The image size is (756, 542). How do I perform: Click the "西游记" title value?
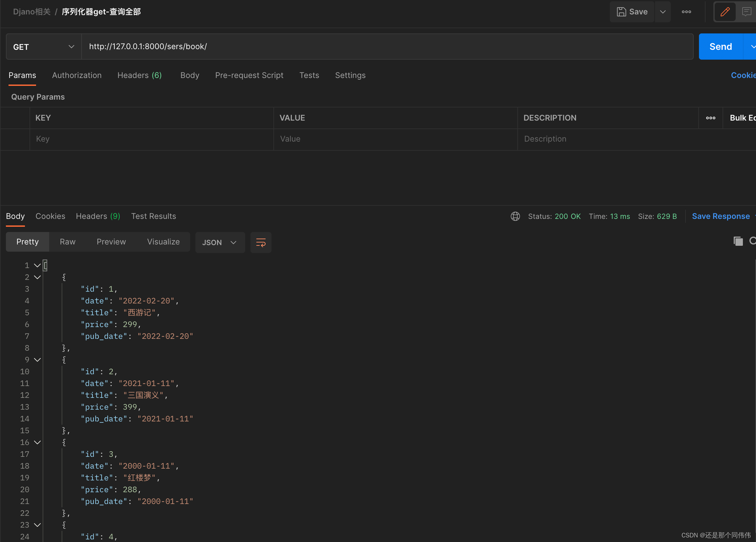tap(139, 313)
